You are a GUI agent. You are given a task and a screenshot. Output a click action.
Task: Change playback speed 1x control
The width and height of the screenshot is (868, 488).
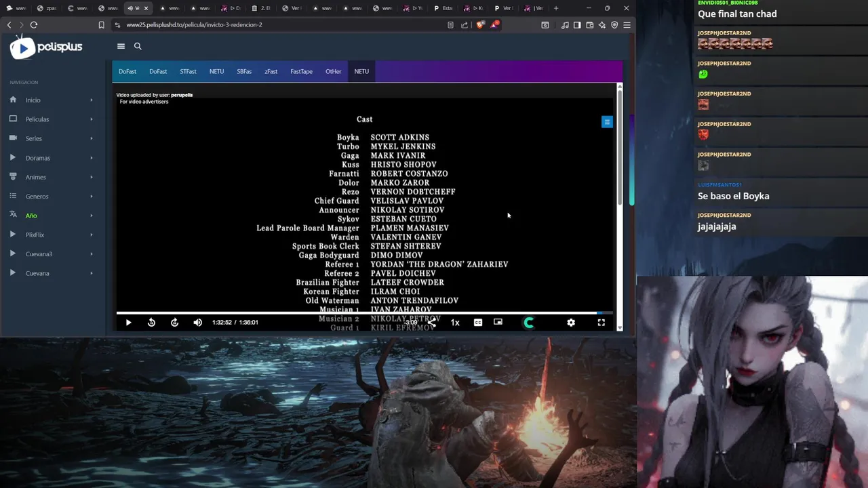pyautogui.click(x=455, y=323)
